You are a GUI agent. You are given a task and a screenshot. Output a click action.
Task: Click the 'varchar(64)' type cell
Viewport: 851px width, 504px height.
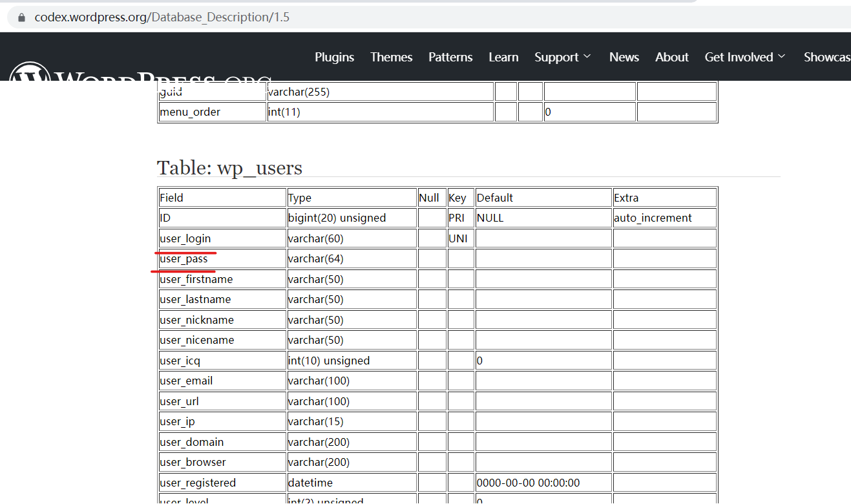tap(352, 258)
